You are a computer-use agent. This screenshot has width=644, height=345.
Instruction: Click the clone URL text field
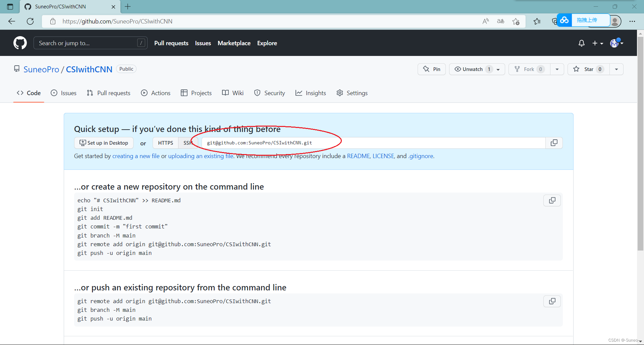[373, 143]
